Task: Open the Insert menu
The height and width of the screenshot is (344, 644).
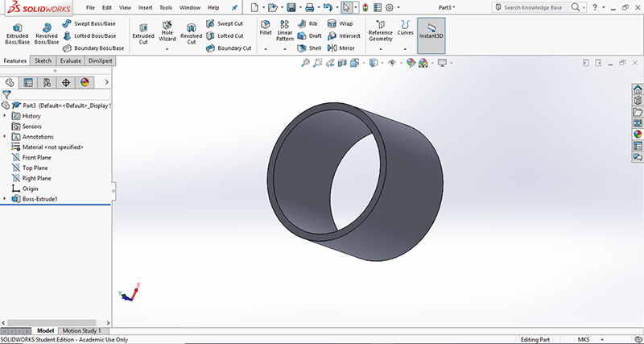Action: [x=145, y=7]
